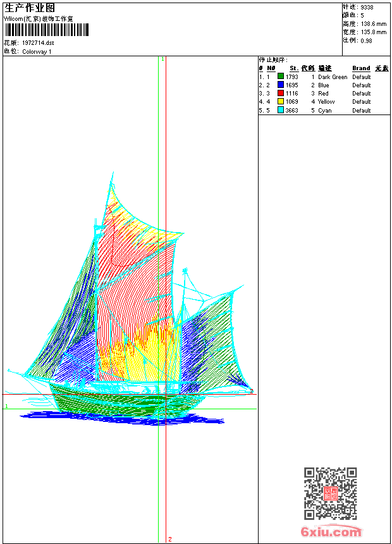Click the '描述' column header
Image resolution: width=392 pixels, height=544 pixels.
(x=324, y=68)
